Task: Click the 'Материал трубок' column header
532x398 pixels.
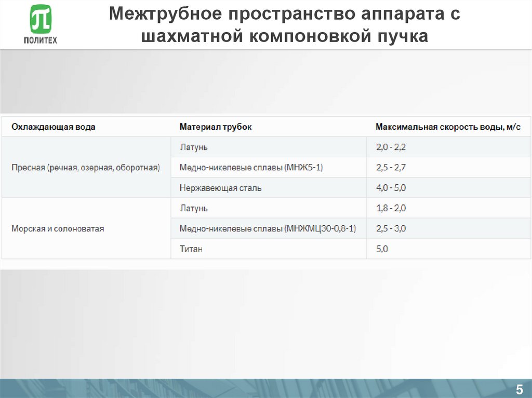Action: pyautogui.click(x=216, y=127)
